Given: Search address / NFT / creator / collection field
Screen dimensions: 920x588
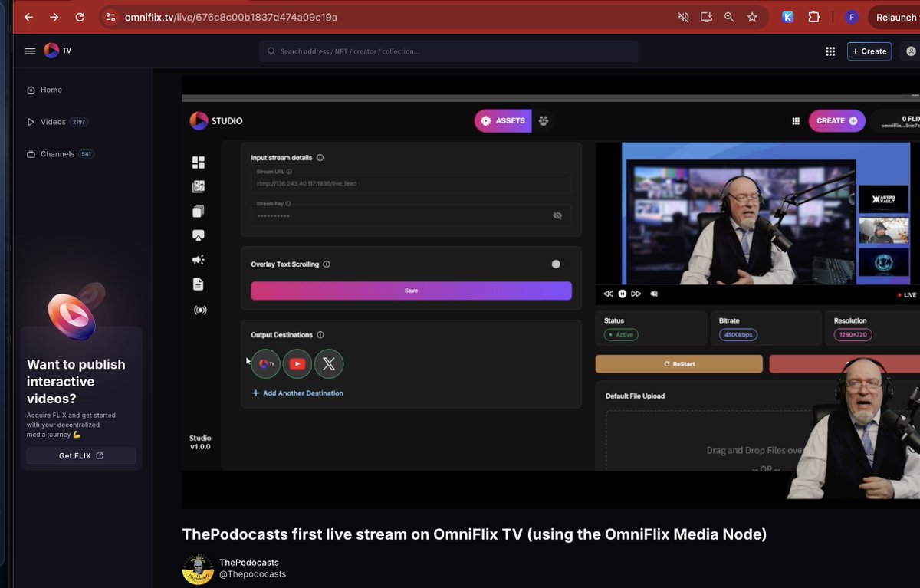Looking at the screenshot, I should coord(449,51).
